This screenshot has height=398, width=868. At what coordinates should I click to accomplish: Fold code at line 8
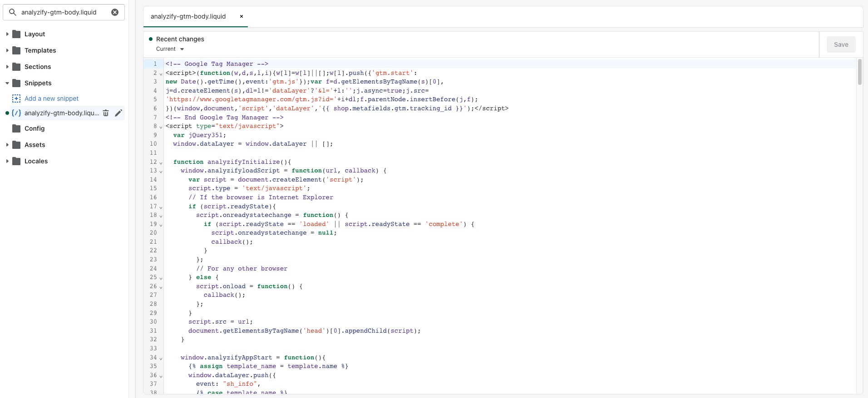pos(161,127)
